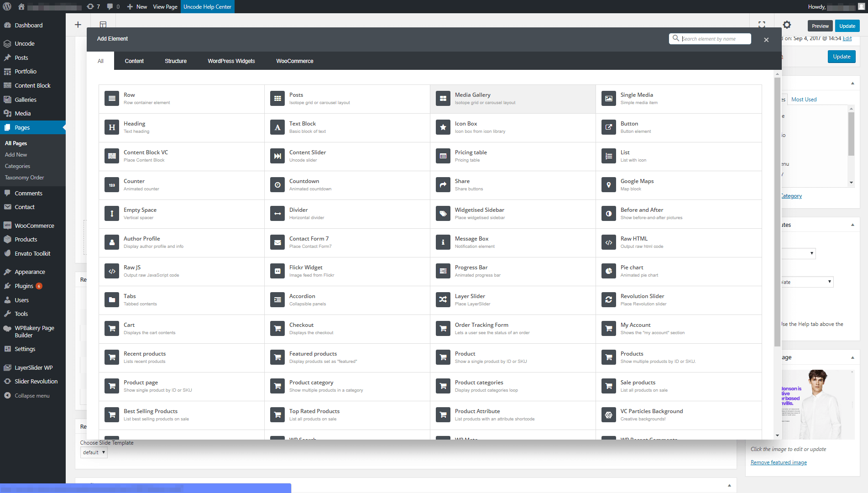The image size is (868, 493).
Task: Open the updates count icon
Action: [x=94, y=6]
